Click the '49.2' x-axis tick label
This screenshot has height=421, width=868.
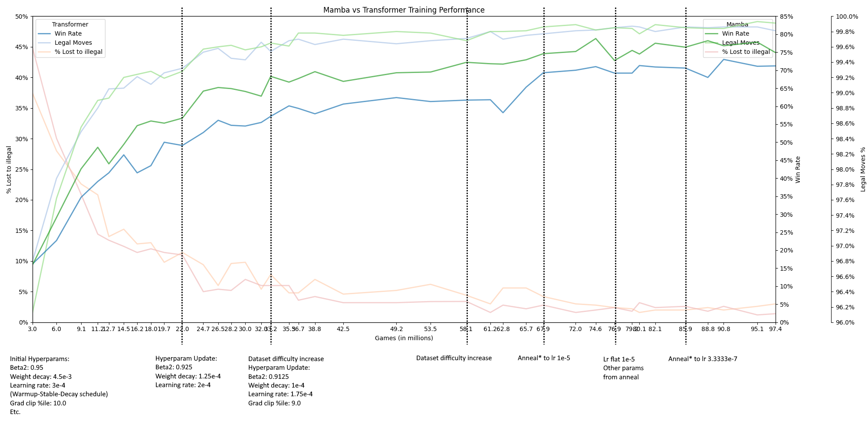click(396, 329)
